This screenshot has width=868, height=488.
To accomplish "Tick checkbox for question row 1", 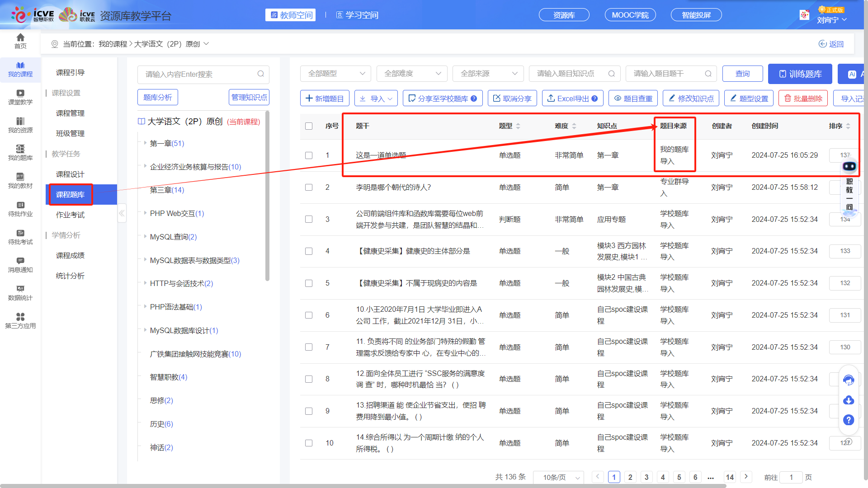I will click(x=309, y=155).
